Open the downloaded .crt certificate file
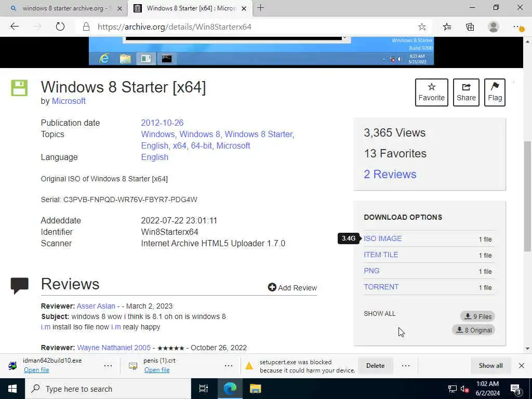 [x=157, y=370]
